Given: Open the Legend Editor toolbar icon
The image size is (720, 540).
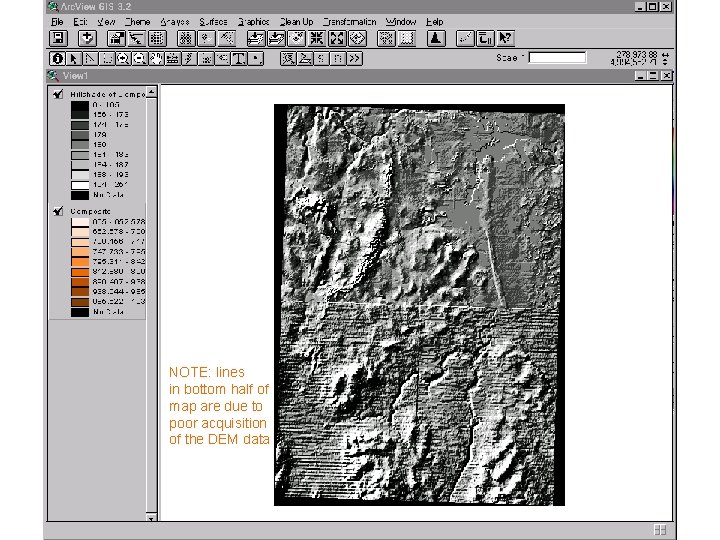Looking at the screenshot, I should (136, 38).
